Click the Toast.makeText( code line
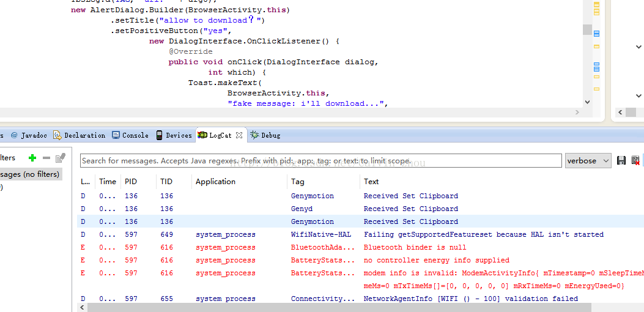644x312 pixels. [x=225, y=83]
